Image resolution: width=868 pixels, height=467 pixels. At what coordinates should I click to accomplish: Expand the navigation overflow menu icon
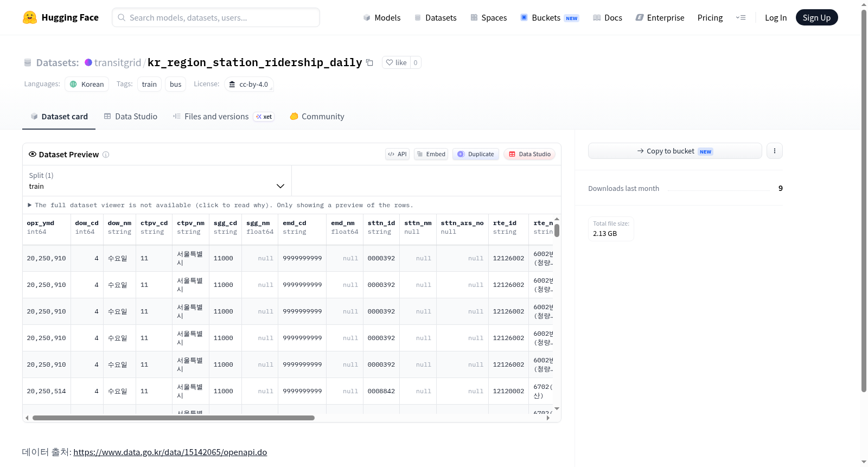coord(741,17)
